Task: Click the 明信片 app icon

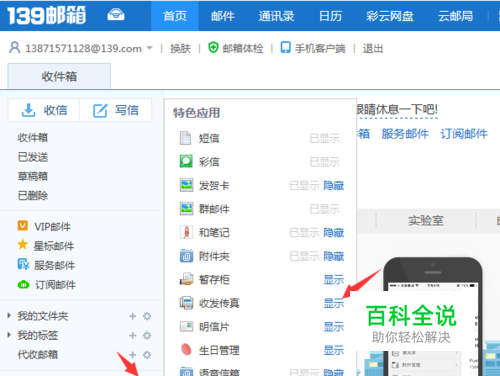Action: tap(186, 326)
